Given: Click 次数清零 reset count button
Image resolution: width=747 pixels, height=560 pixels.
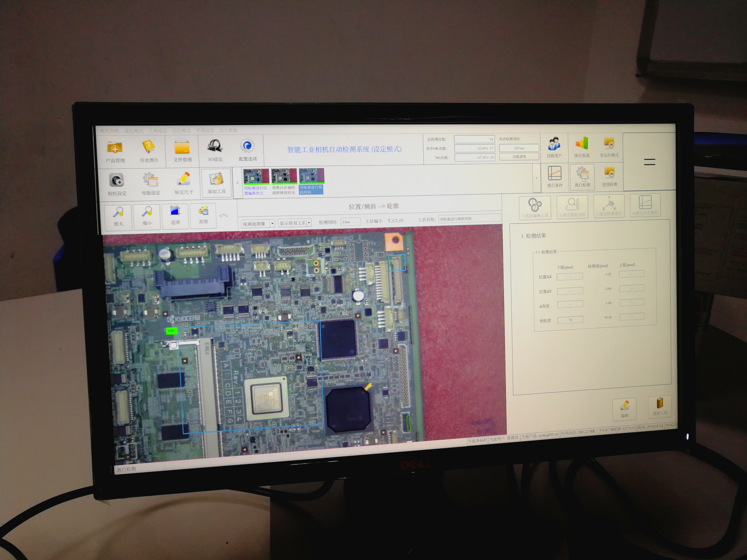Looking at the screenshot, I should click(x=519, y=157).
